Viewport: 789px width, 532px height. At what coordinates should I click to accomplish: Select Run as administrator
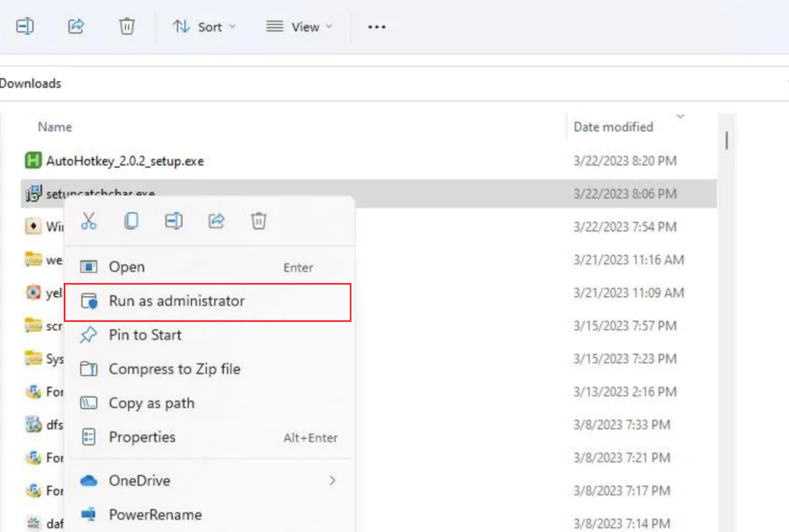coord(177,301)
